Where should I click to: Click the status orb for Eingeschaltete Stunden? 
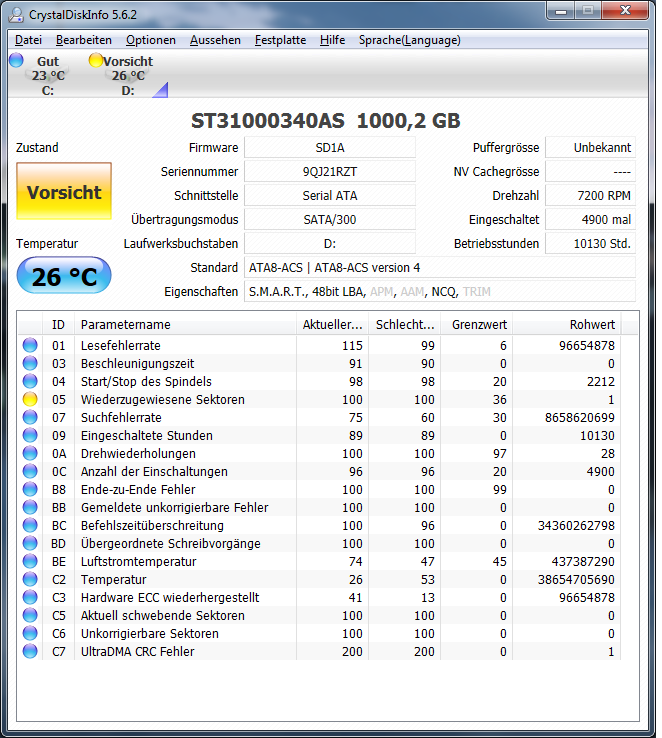[x=30, y=435]
